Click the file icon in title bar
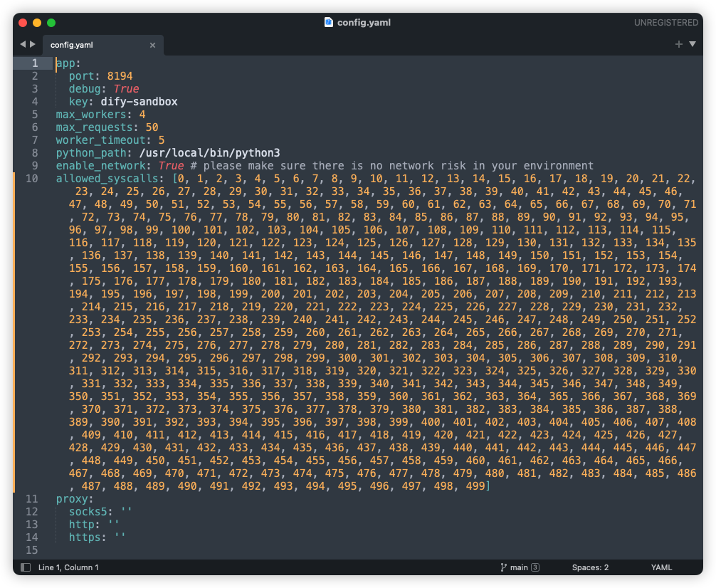Viewport: 716px width, 588px height. [328, 22]
